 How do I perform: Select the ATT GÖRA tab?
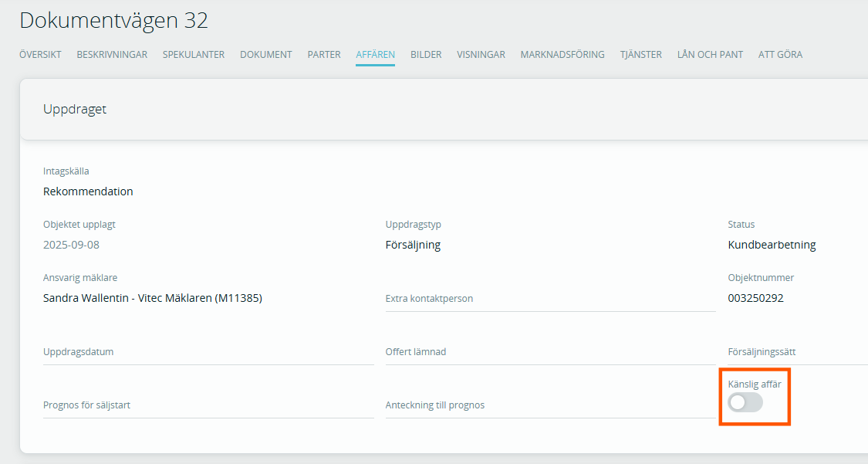[780, 55]
